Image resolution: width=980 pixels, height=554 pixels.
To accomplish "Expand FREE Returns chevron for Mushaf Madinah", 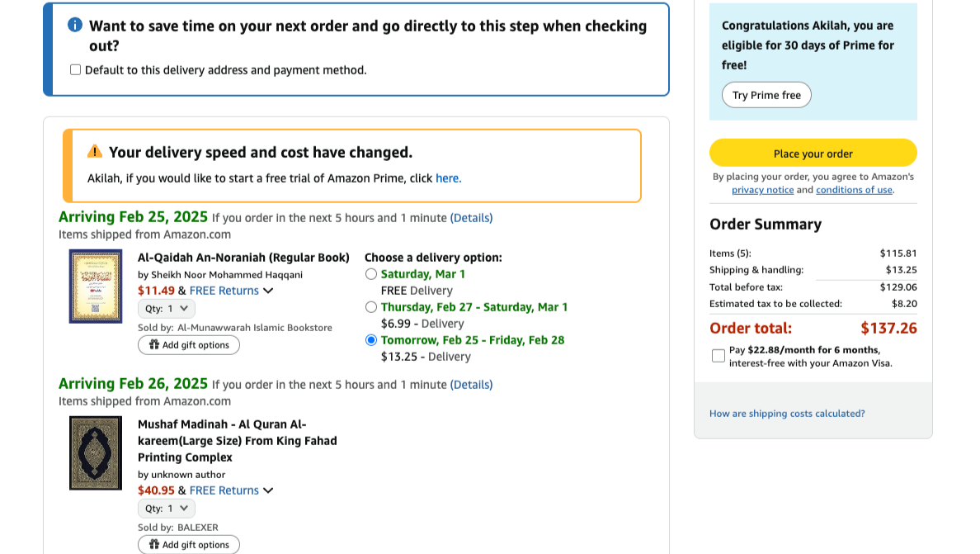I will click(268, 490).
